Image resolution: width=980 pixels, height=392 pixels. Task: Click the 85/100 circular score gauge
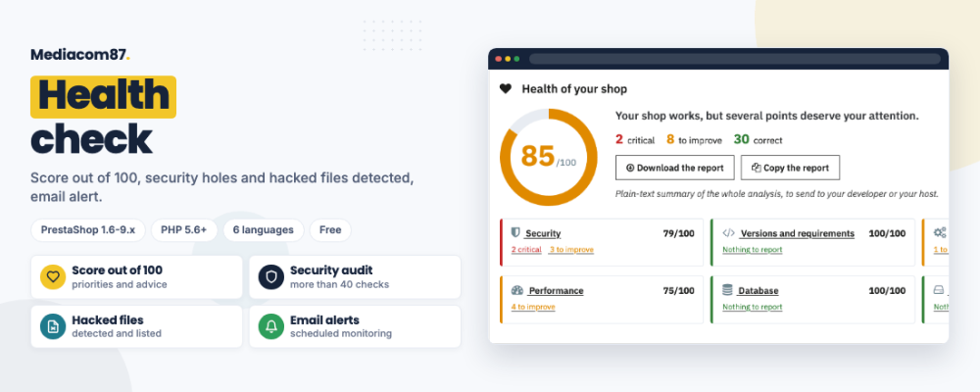549,156
